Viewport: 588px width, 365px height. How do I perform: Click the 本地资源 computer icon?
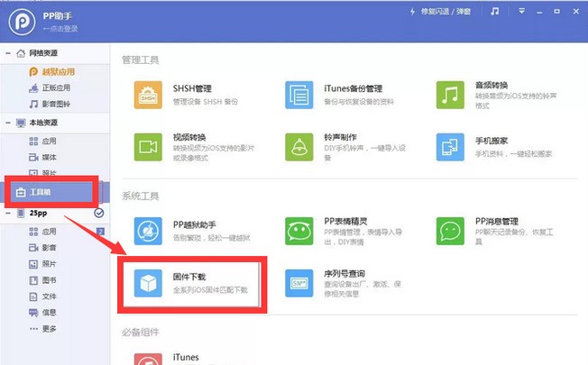pos(21,123)
